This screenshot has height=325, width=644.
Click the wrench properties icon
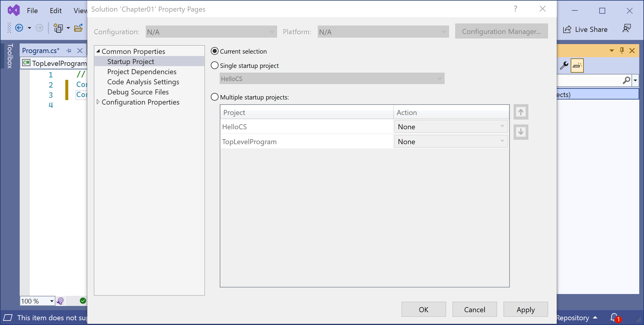click(564, 66)
